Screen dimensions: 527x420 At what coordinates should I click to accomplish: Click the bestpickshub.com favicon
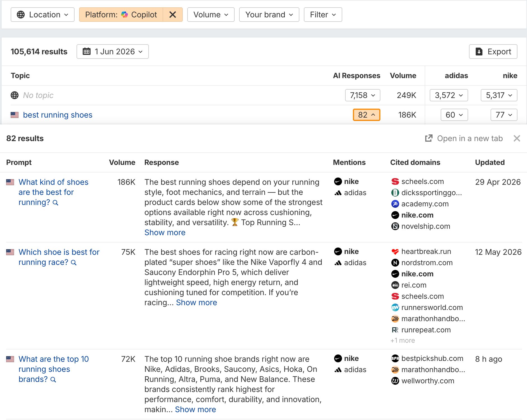coord(395,358)
